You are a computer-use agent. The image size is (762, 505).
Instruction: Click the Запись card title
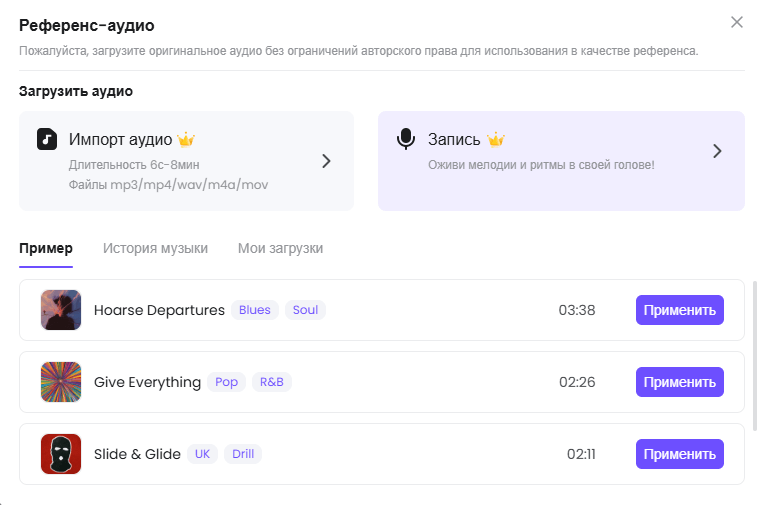tap(454, 139)
